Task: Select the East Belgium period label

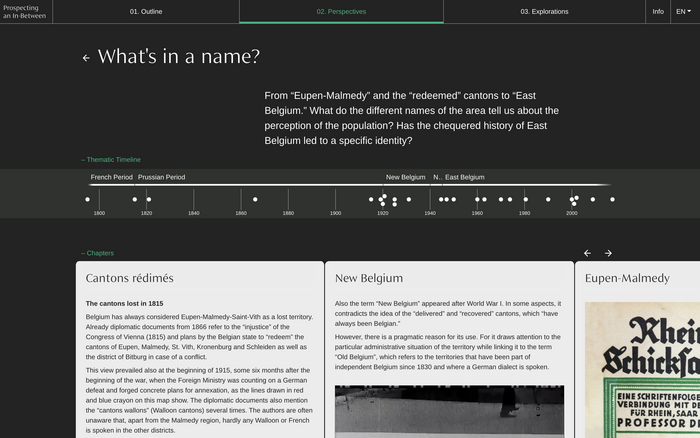Action: pyautogui.click(x=465, y=177)
